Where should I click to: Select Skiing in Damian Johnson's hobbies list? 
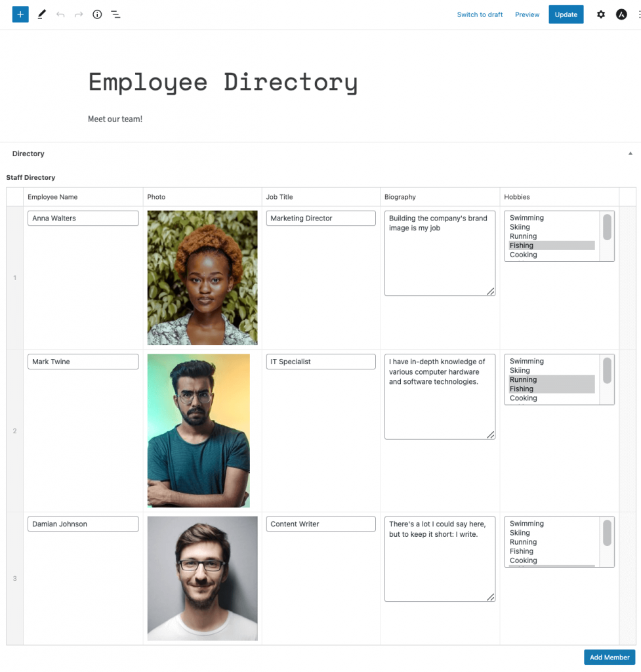click(552, 533)
